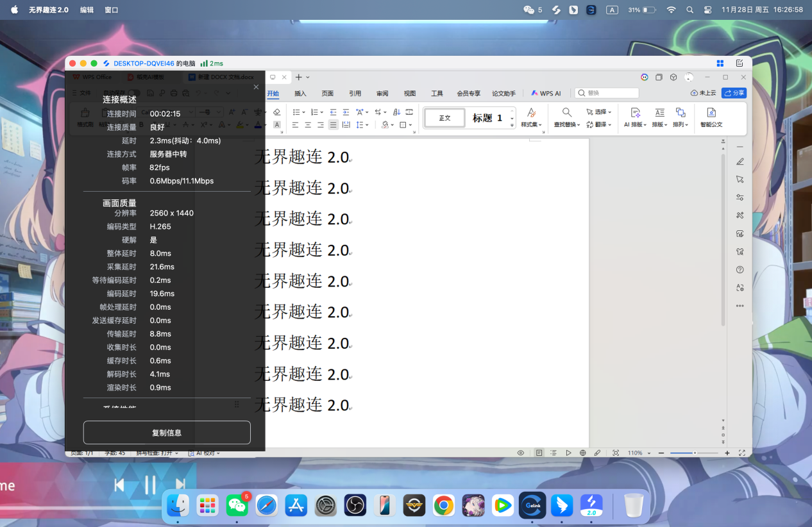This screenshot has width=812, height=527.
Task: Open the 选择 dropdown
Action: point(598,112)
